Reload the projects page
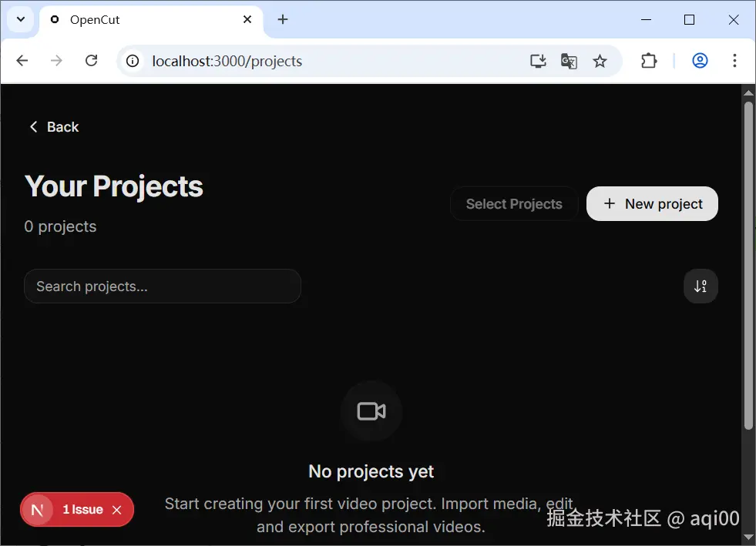This screenshot has width=756, height=546. 91,60
